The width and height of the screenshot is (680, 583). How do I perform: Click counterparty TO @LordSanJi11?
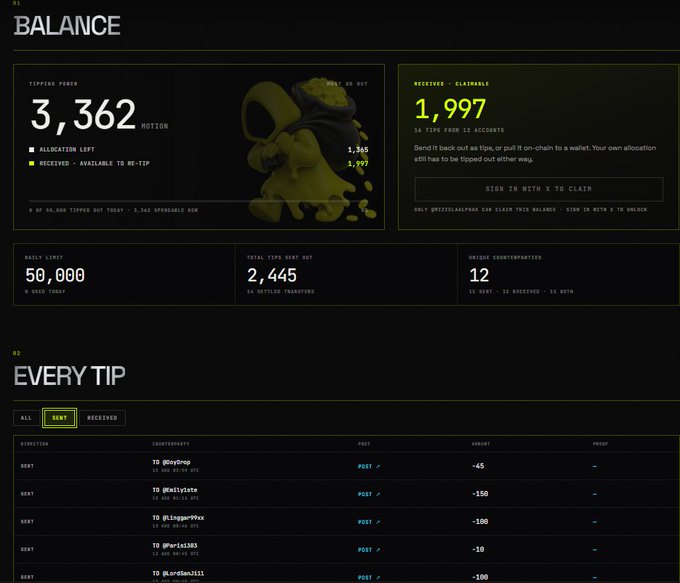(178, 573)
